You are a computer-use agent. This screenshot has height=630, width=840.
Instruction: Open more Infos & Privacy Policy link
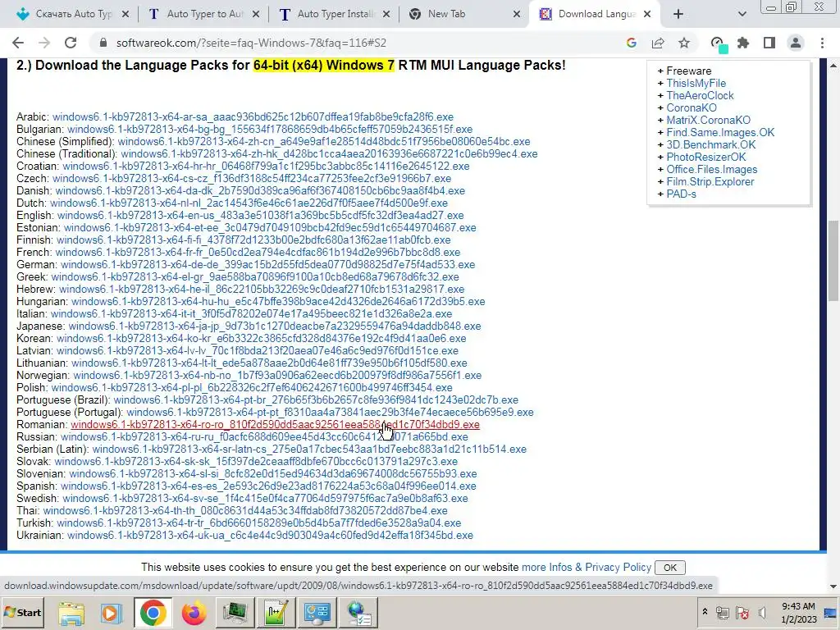(x=586, y=568)
